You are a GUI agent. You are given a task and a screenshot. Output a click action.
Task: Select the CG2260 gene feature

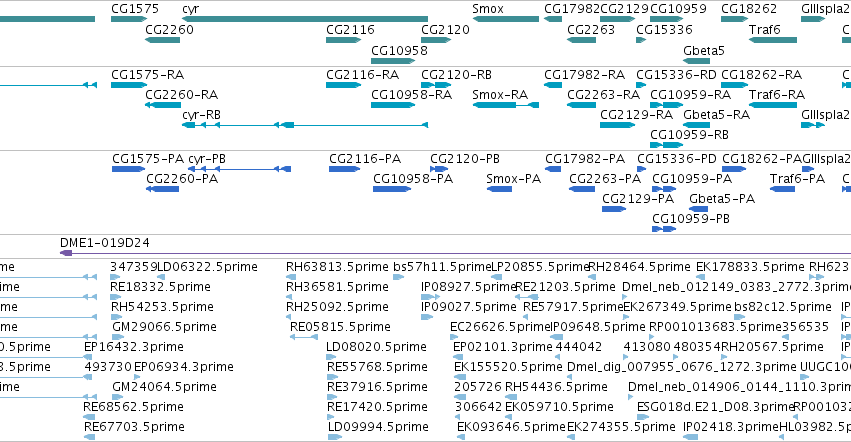tap(162, 40)
